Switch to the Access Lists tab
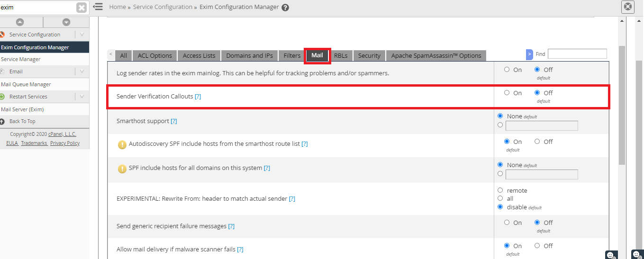Viewport: 644px width, 259px height. pos(199,55)
